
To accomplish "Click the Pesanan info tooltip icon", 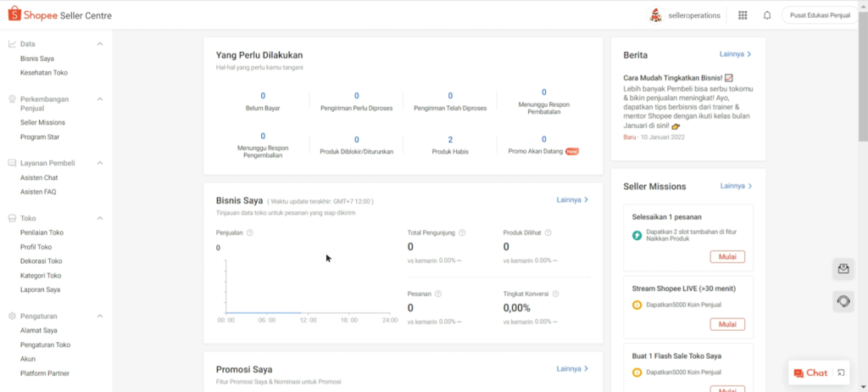I will pos(438,294).
